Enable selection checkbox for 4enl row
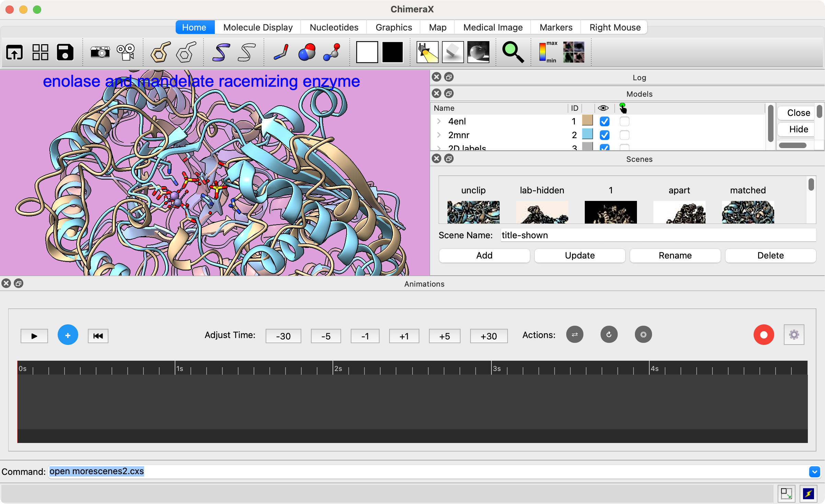The width and height of the screenshot is (825, 504). click(624, 121)
